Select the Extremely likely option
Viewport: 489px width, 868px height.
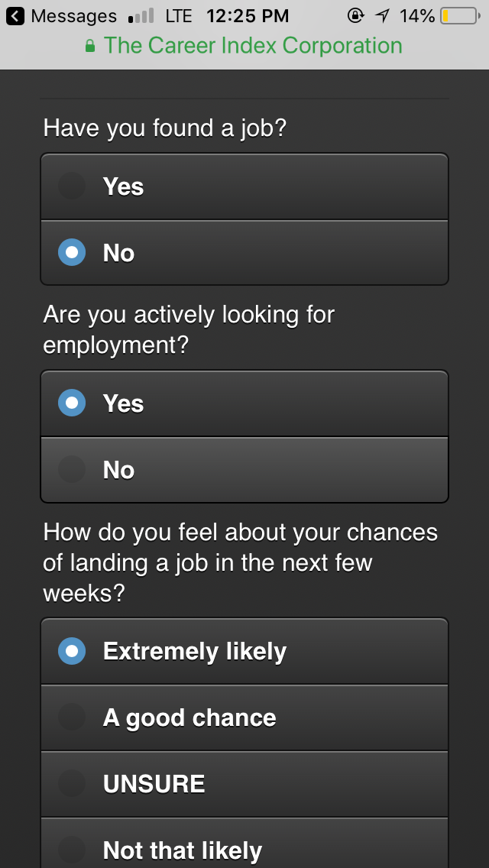(x=244, y=651)
